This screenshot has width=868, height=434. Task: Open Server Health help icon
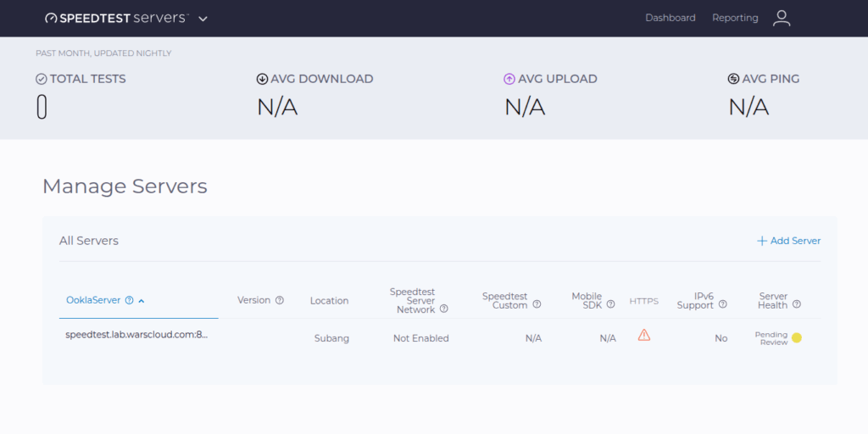797,304
